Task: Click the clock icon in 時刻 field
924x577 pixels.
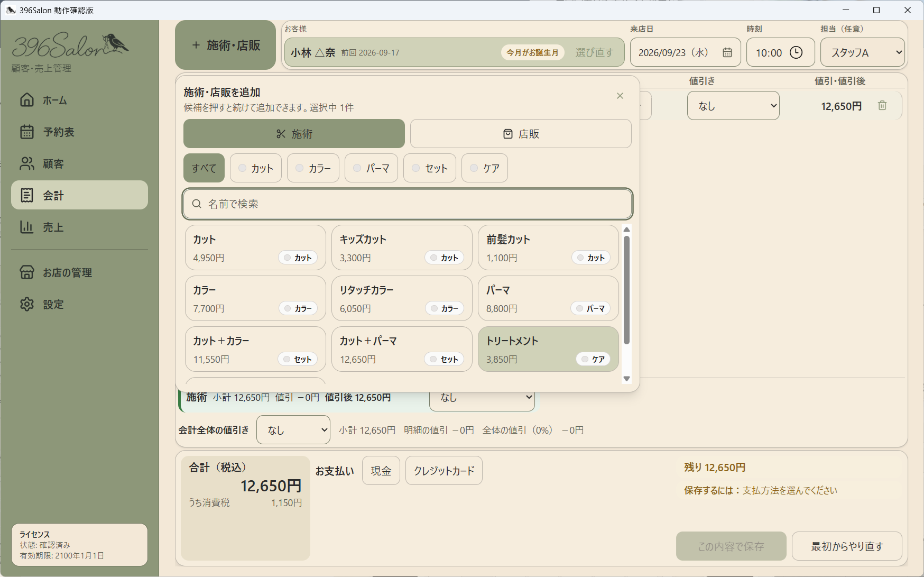Action: coord(796,52)
